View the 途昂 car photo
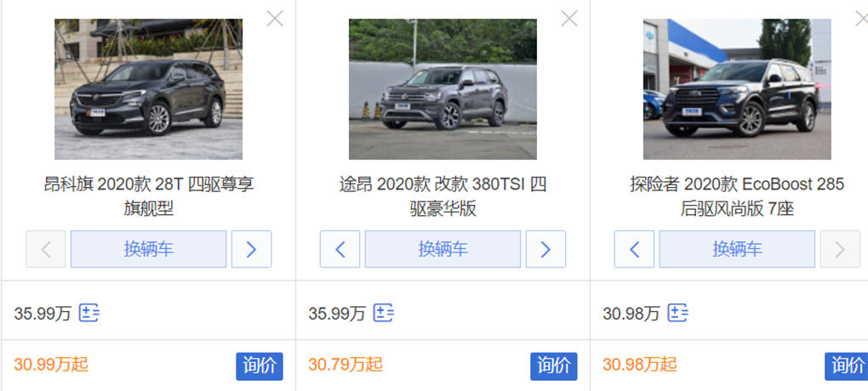The image size is (868, 391). [x=443, y=89]
